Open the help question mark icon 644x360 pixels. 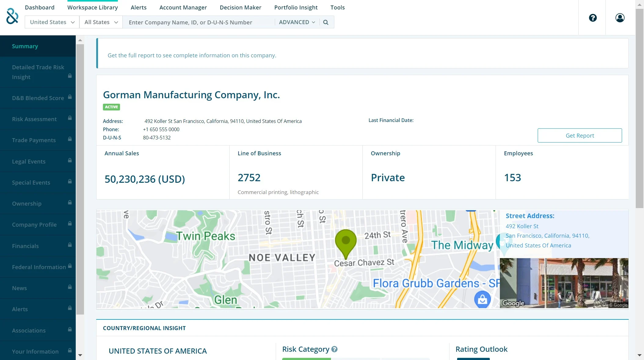coord(593,18)
